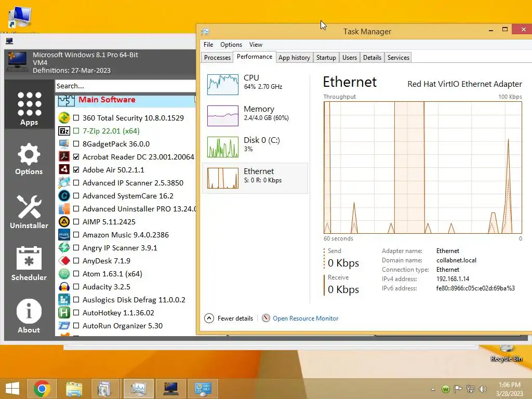The width and height of the screenshot is (532, 399).
Task: Click the AutoRun Organizer icon
Action: [64, 326]
